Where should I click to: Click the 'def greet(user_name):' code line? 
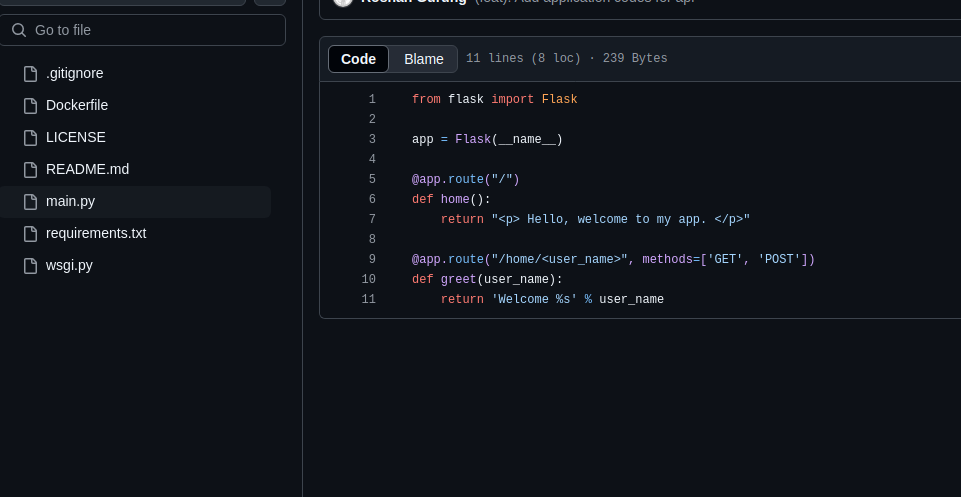point(487,279)
